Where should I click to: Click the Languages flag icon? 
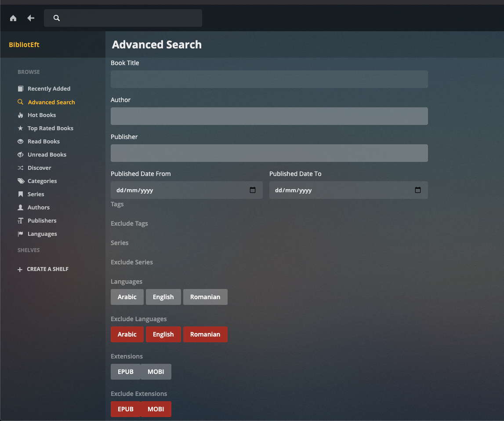point(21,234)
